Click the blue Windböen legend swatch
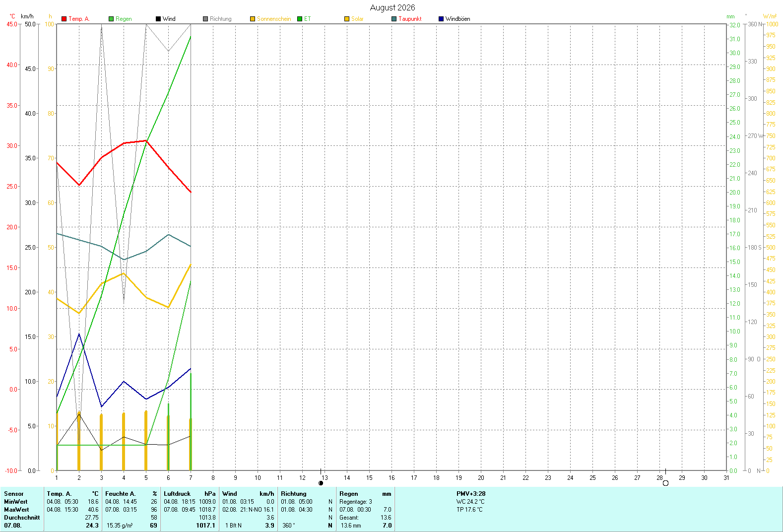The width and height of the screenshot is (783, 532). click(x=441, y=19)
